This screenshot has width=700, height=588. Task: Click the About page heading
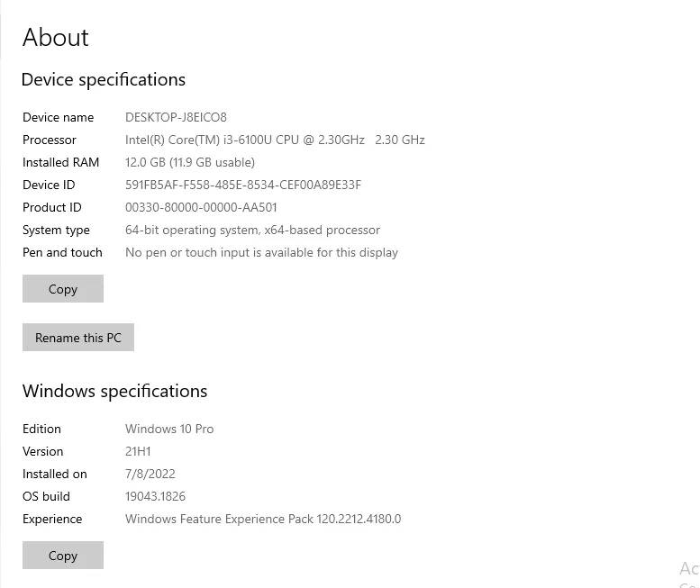(x=56, y=38)
